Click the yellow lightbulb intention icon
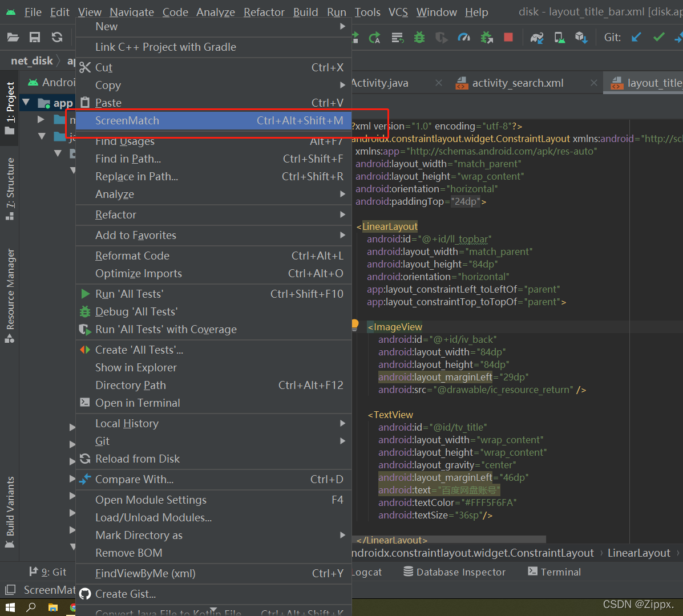 [x=354, y=325]
